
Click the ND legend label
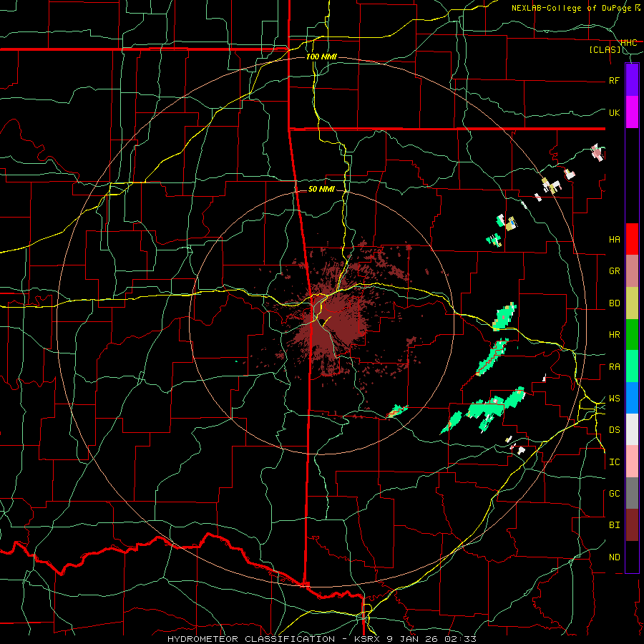pyautogui.click(x=615, y=557)
